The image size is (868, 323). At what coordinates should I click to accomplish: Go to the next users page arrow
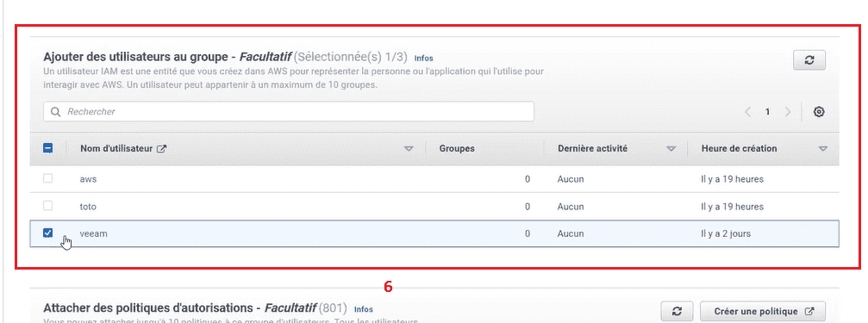788,112
